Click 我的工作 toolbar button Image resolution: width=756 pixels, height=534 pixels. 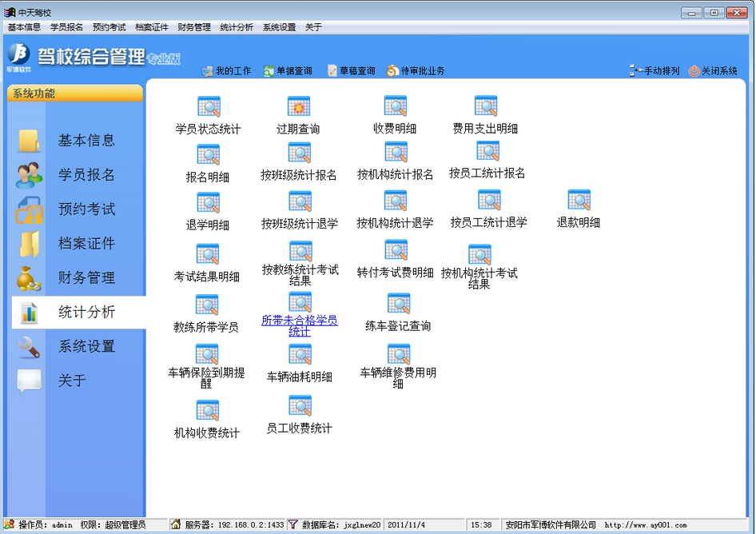coord(227,71)
